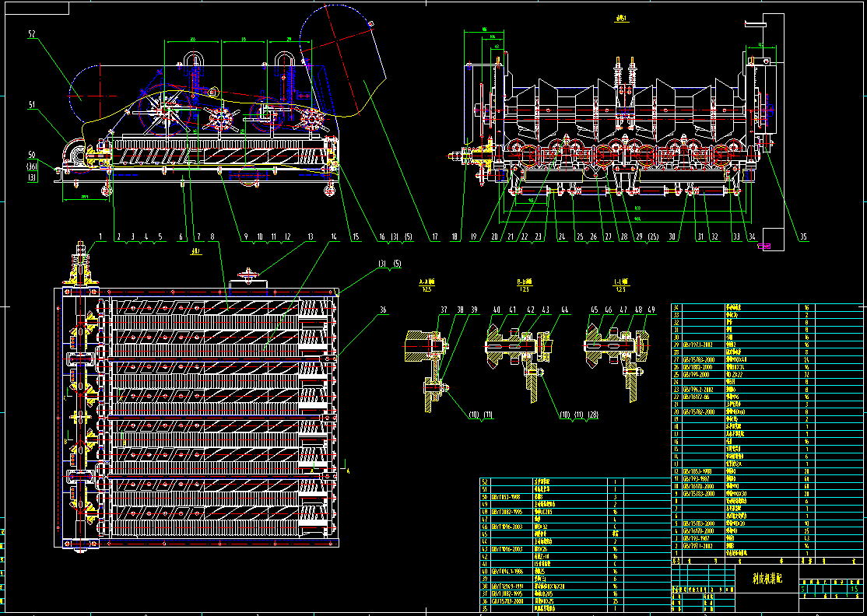Click callout number 37 in A-A section

point(444,310)
